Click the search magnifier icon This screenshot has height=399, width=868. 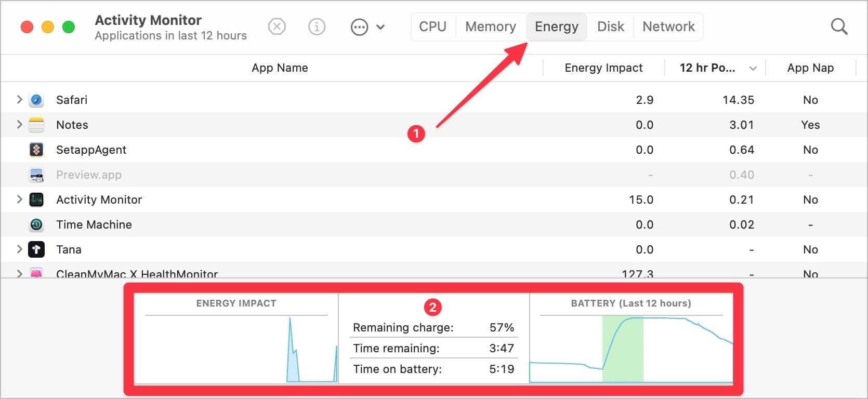[x=839, y=26]
